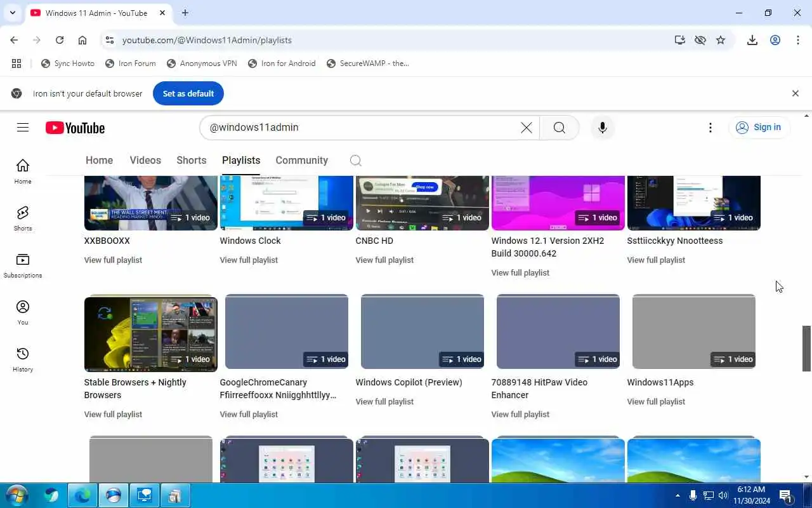View full playlist for Windows Clock
Viewport: 812px width, 508px height.
(249, 260)
